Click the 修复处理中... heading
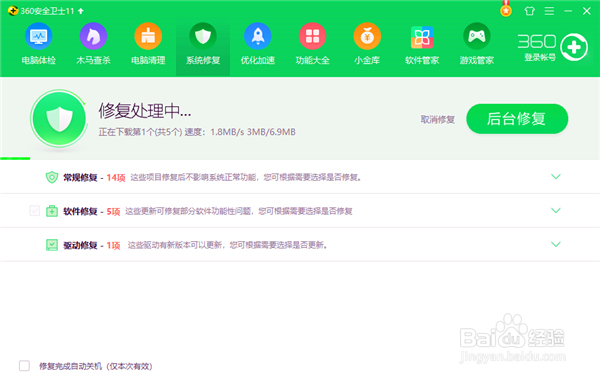Image resolution: width=600 pixels, height=378 pixels. click(145, 111)
